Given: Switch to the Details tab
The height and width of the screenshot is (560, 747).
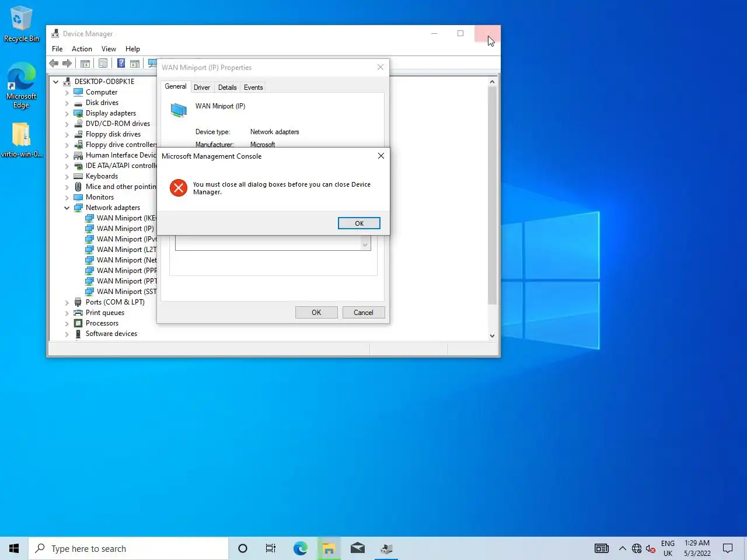Looking at the screenshot, I should [228, 87].
